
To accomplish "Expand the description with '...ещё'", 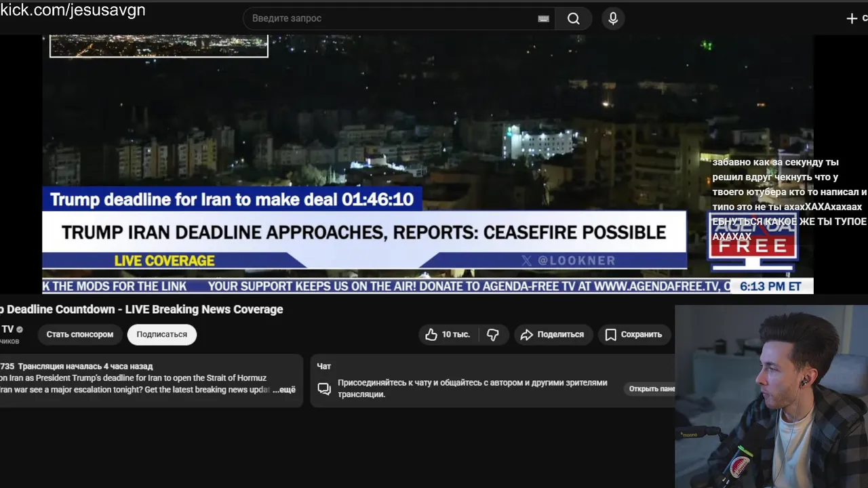I will point(284,390).
